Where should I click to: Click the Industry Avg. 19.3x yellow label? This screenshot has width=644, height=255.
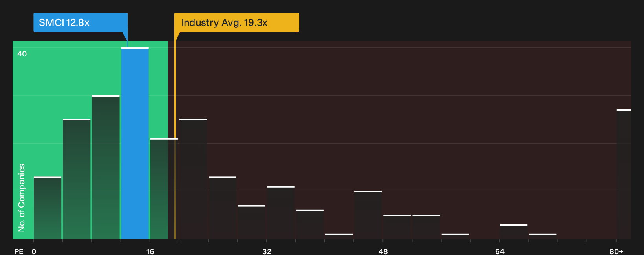pos(237,22)
